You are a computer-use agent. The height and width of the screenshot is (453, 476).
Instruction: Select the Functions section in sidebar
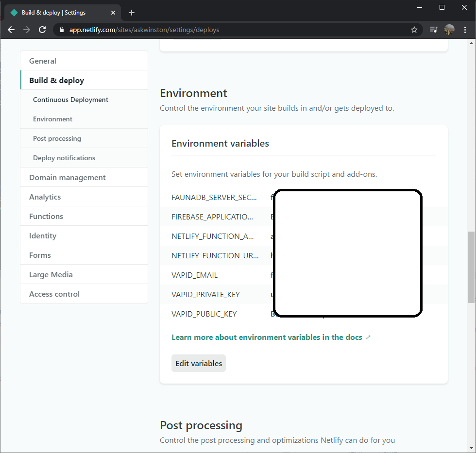[46, 216]
